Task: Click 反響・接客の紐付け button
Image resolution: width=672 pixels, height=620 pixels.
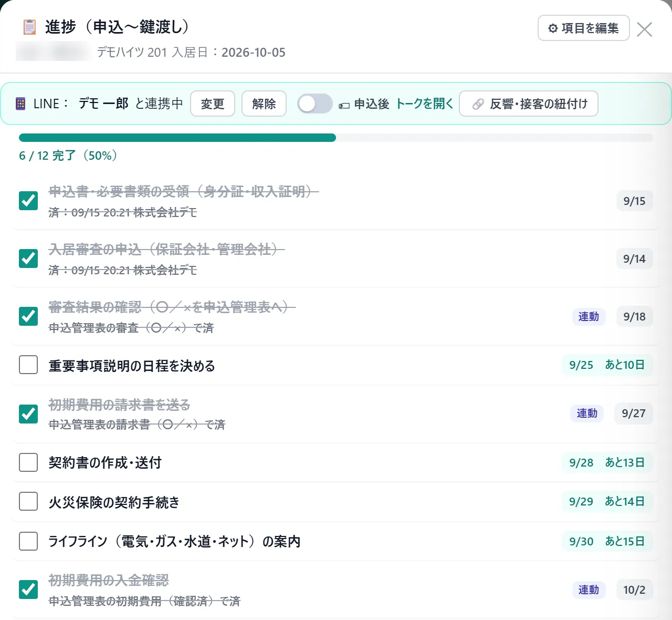Action: click(528, 104)
